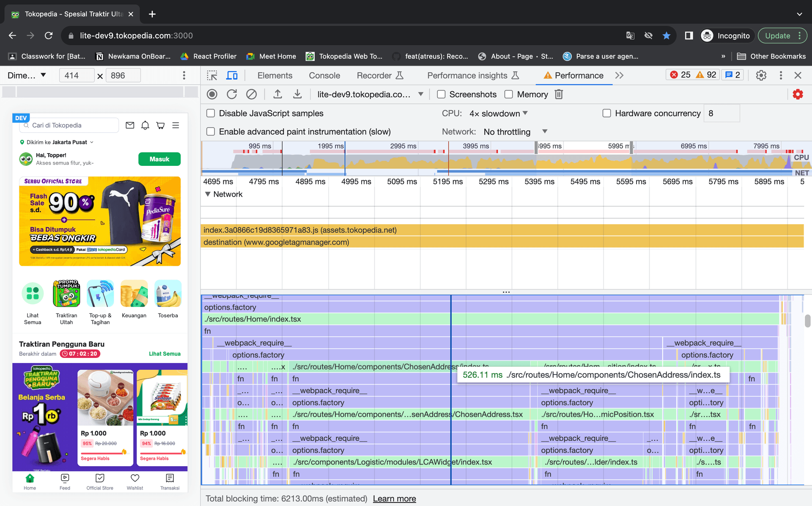Open Other Bookmarks folder
The height and width of the screenshot is (506, 812).
click(x=771, y=56)
